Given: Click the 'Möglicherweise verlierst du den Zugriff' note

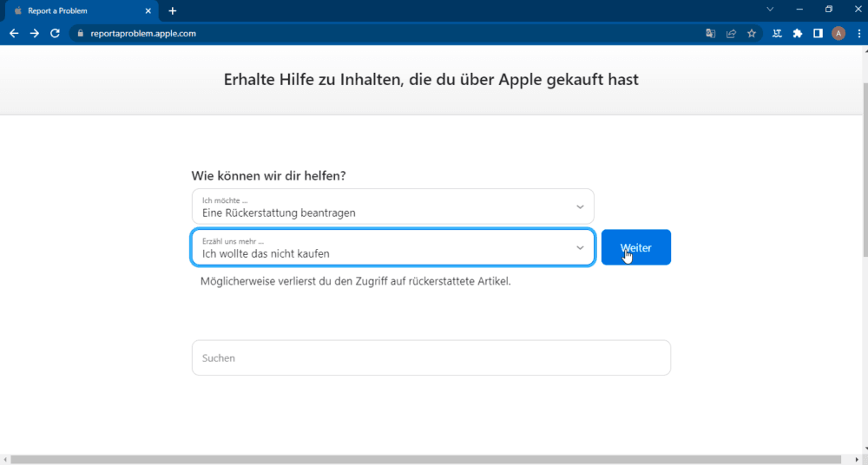Looking at the screenshot, I should (355, 281).
